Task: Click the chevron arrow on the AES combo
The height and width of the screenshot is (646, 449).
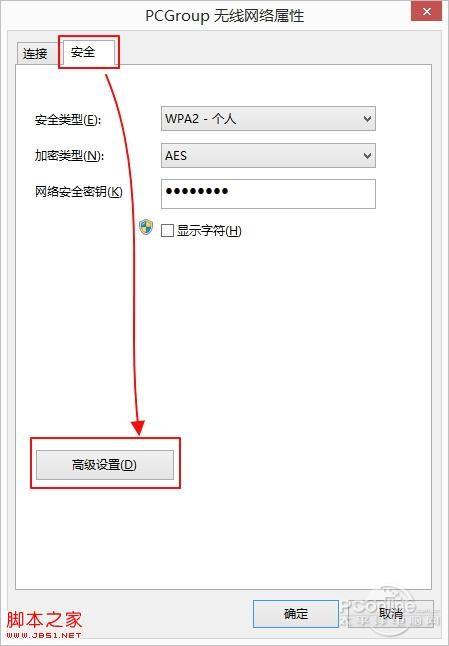Action: 367,156
